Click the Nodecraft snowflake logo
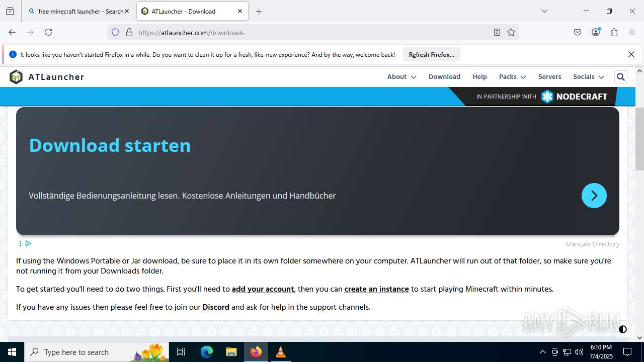 [547, 97]
